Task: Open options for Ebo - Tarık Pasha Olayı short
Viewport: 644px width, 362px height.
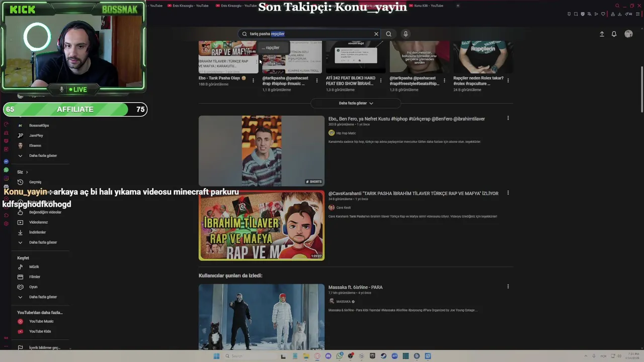Action: click(253, 80)
